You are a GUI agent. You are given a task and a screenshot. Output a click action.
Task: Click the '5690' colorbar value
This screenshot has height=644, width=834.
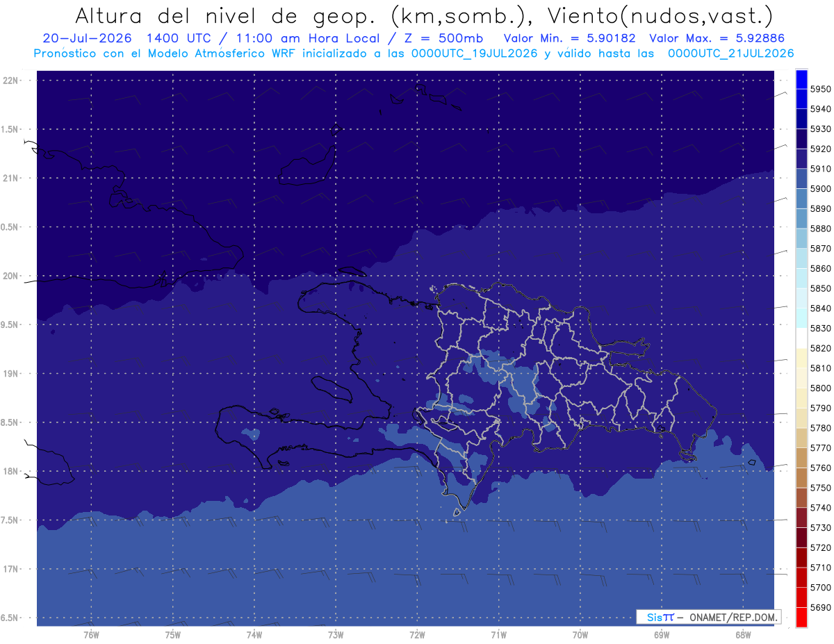pos(821,607)
